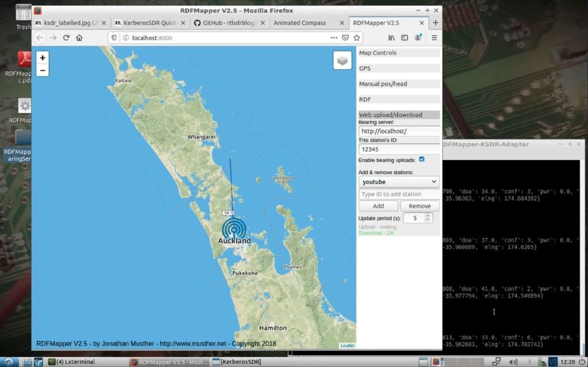Screen dimensions: 588x367
Task: Click the Remove station button
Action: coord(420,206)
